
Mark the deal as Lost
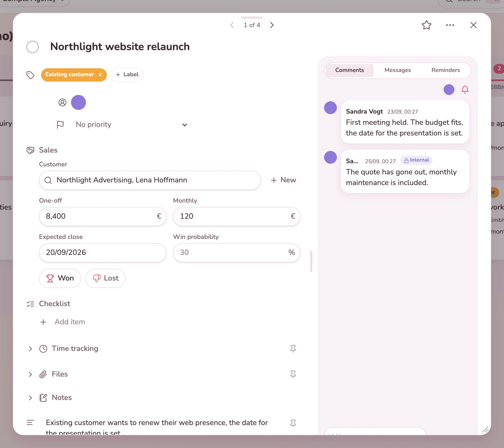tap(105, 278)
